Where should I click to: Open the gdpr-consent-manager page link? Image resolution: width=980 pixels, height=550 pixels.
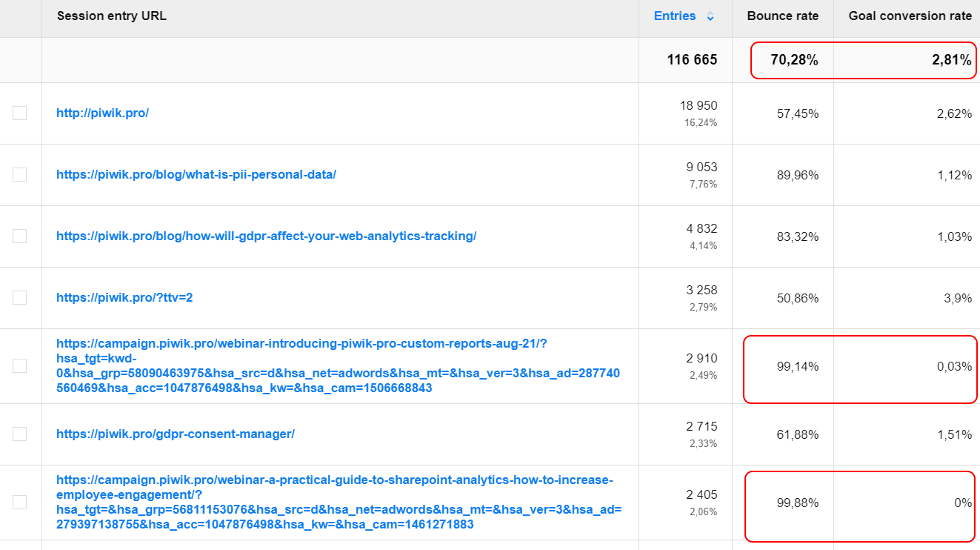(x=176, y=434)
